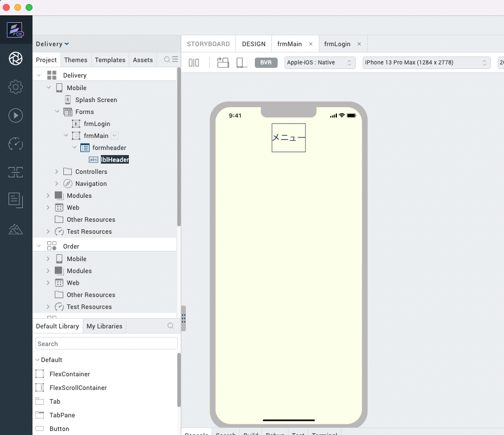The image size is (504, 435).
Task: Close the frmLogin tab
Action: coord(359,44)
